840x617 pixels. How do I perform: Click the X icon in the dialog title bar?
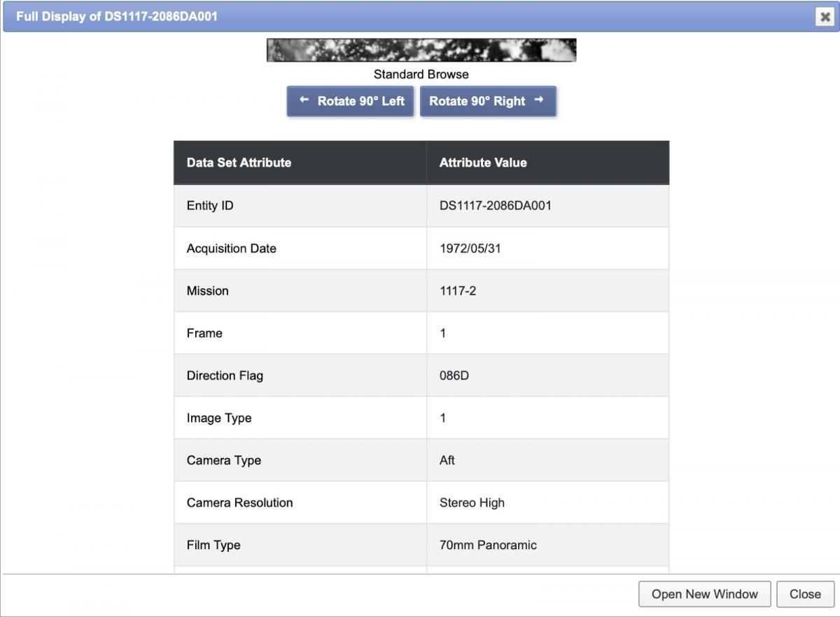[824, 18]
